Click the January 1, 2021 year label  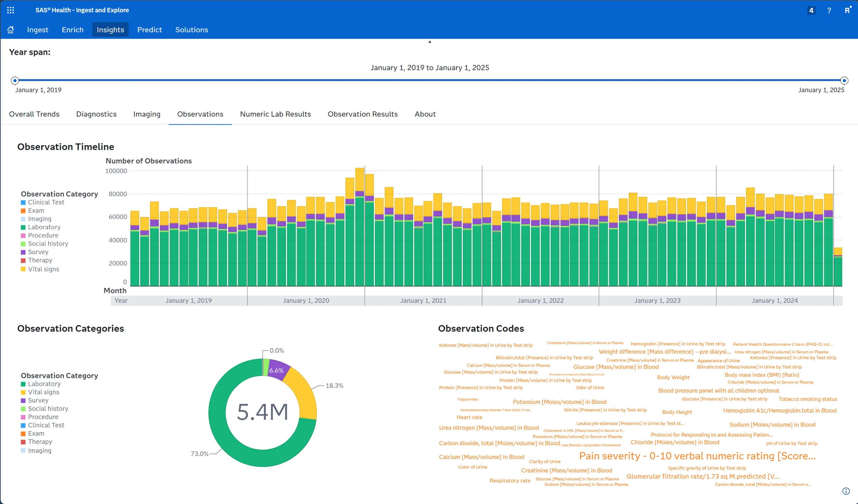pyautogui.click(x=423, y=300)
